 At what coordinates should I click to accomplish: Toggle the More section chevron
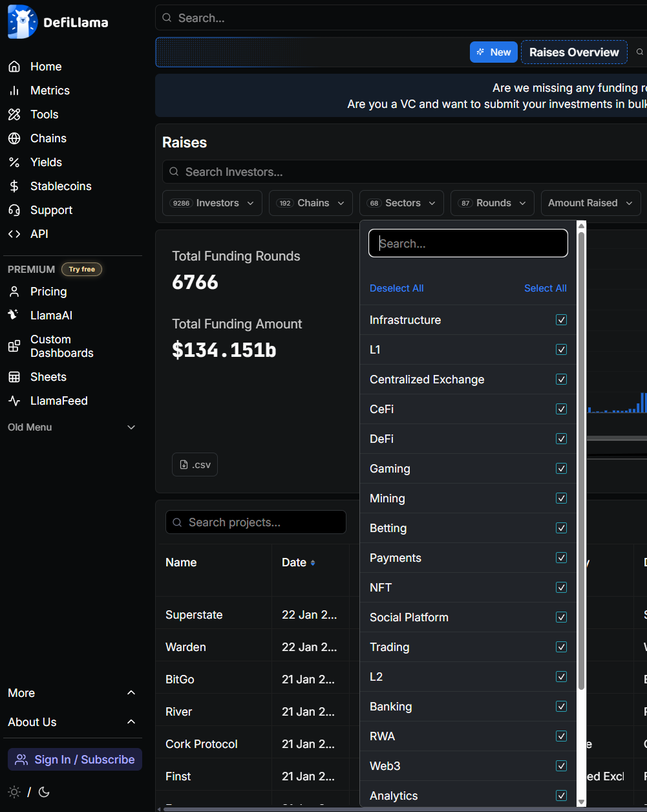tap(131, 693)
